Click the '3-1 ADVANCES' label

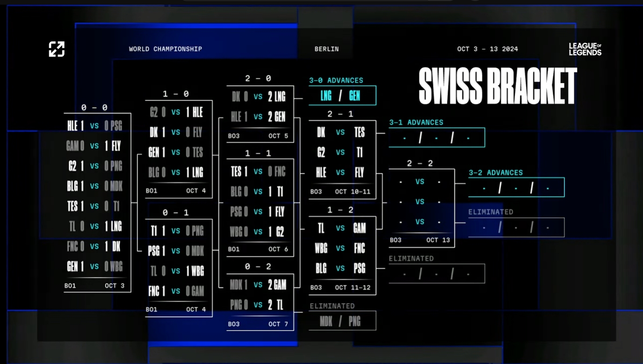tap(416, 122)
